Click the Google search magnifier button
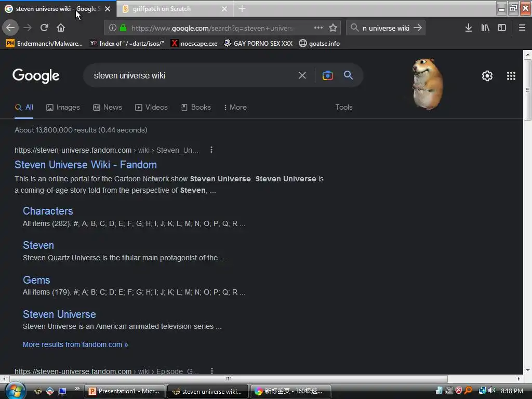 348,75
